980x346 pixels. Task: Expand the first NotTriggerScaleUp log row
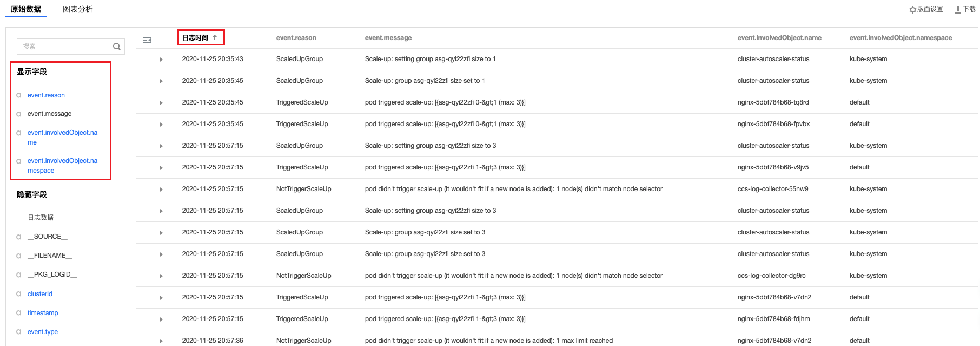[x=161, y=190]
